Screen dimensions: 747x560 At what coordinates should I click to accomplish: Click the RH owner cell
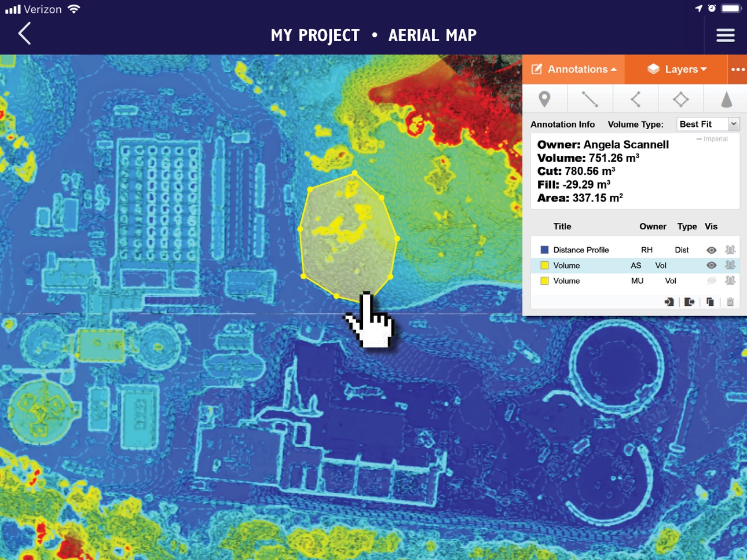pos(647,250)
